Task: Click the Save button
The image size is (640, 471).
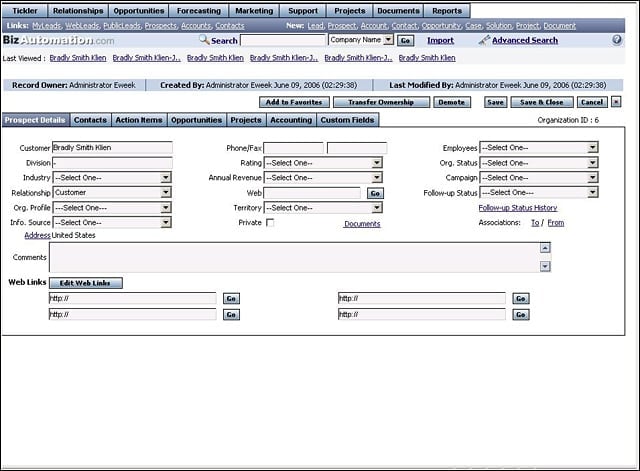Action: [x=496, y=102]
